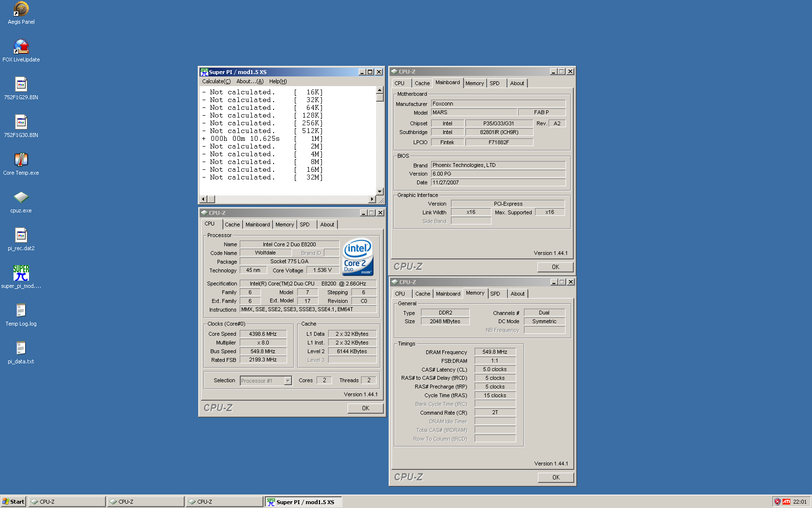Click the ATI tray icon
Image resolution: width=812 pixels, height=508 pixels.
pyautogui.click(x=786, y=502)
